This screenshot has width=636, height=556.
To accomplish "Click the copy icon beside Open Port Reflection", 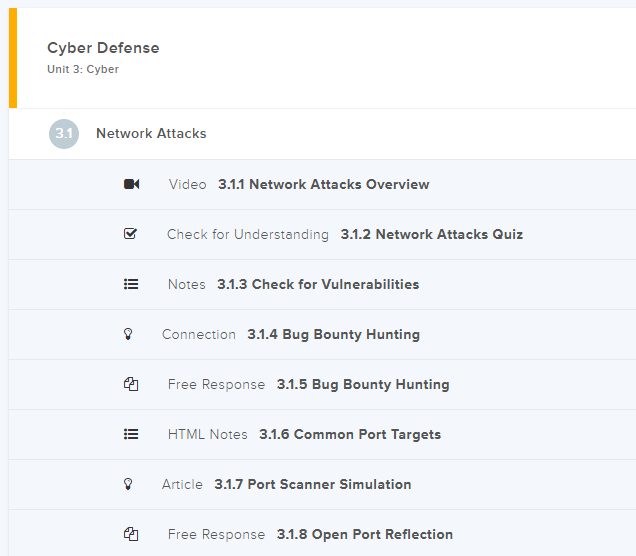I will tap(131, 534).
